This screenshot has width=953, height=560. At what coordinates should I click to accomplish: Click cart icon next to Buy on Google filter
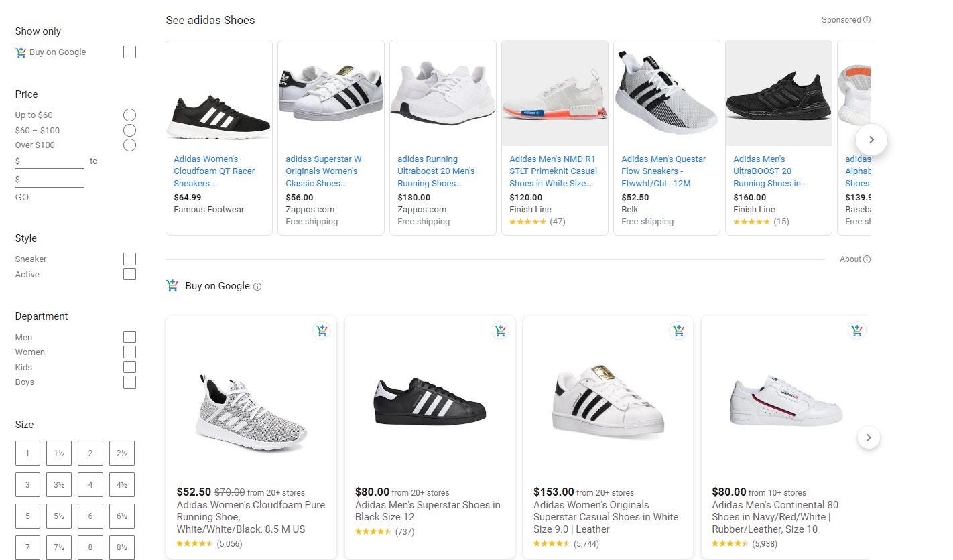click(x=21, y=52)
